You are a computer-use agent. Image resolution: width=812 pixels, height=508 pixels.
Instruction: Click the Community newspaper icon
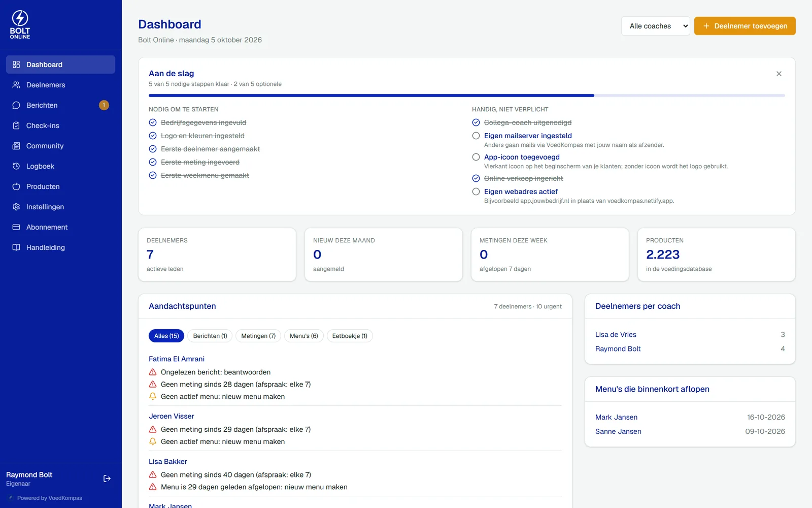16,146
